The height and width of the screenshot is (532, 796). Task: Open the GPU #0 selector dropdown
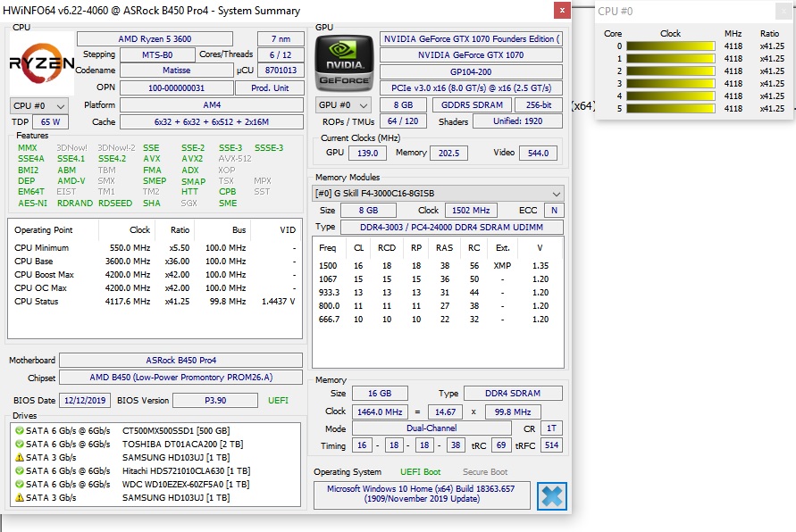(343, 105)
